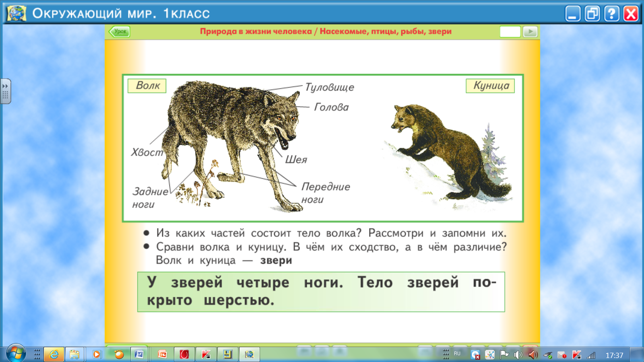Click the Передние ноги label

point(326,193)
